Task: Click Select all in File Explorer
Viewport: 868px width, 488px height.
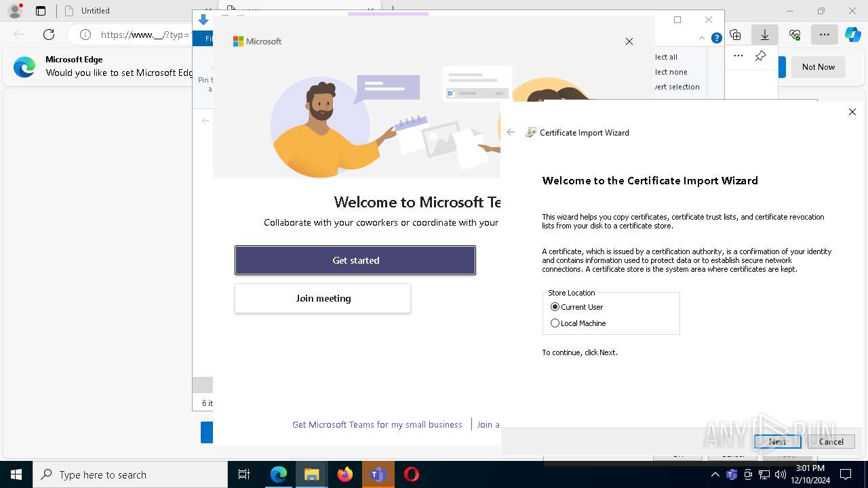Action: (666, 57)
